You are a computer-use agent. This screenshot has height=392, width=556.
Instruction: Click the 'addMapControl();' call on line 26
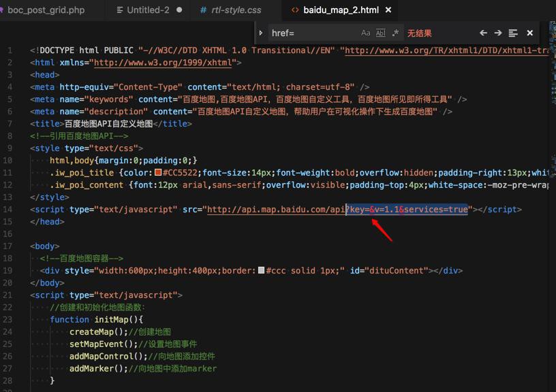[108, 356]
